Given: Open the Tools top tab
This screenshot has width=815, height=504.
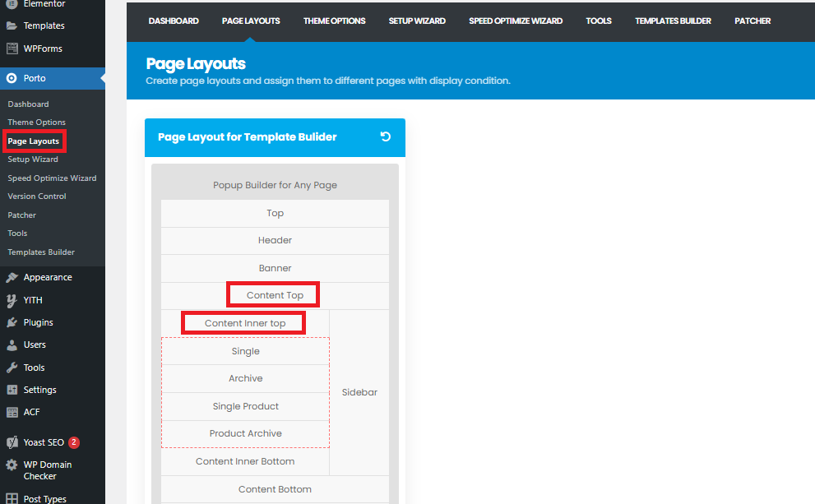Looking at the screenshot, I should tap(599, 21).
